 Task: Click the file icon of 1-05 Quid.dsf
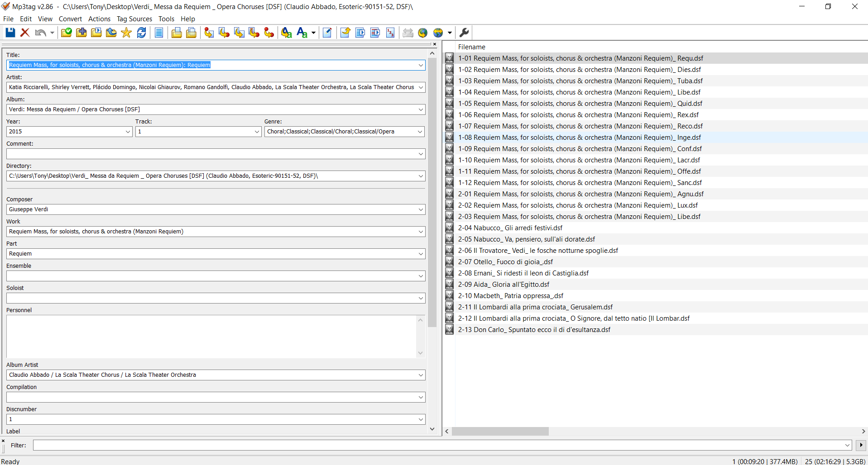point(449,104)
